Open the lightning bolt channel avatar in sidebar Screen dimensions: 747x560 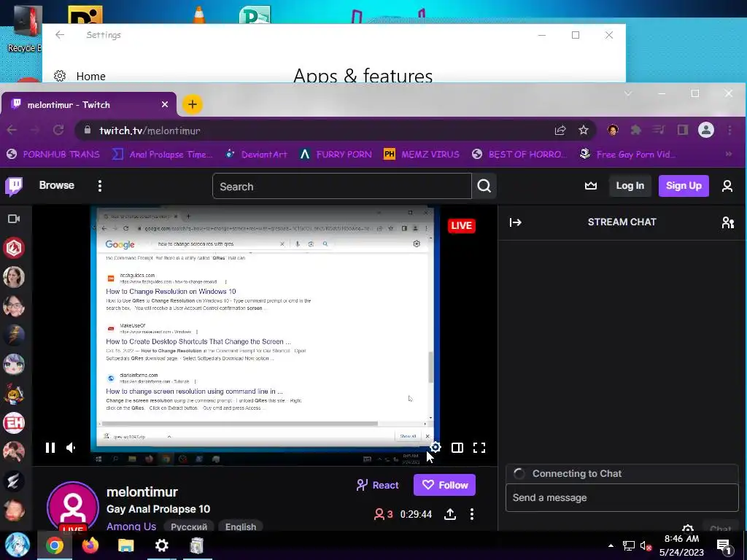click(14, 335)
